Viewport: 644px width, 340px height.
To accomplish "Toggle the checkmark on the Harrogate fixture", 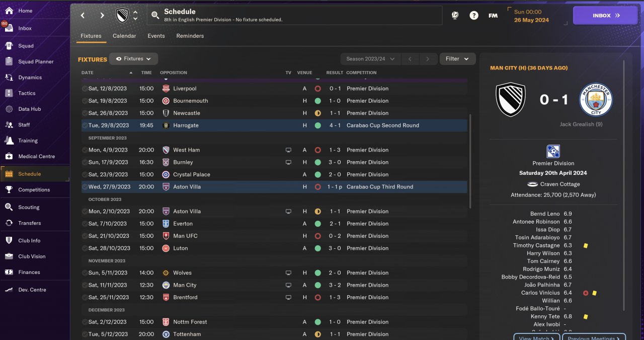I will [x=85, y=125].
